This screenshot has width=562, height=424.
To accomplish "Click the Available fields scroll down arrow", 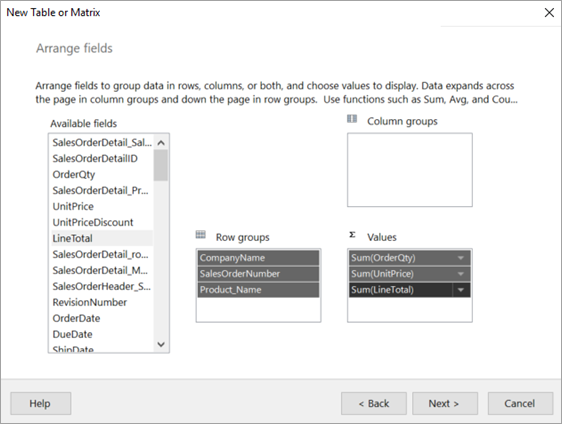I will point(161,344).
